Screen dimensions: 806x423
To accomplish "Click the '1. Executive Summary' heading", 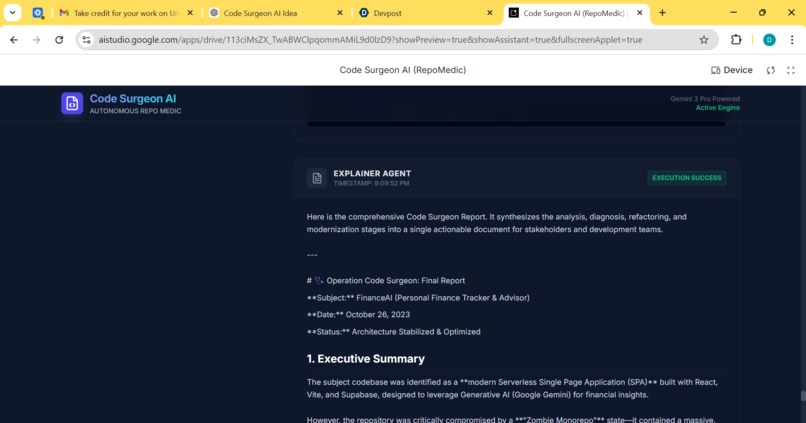I will [x=365, y=359].
